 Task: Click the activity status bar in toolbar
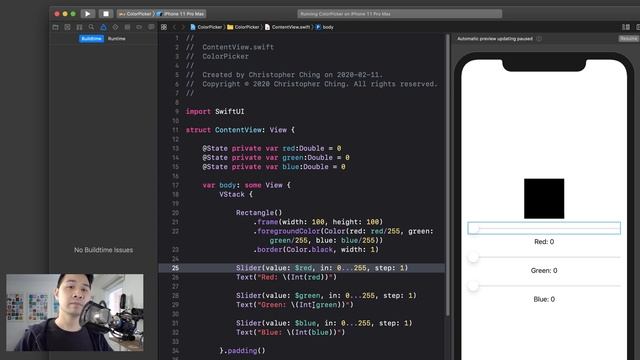(400, 14)
